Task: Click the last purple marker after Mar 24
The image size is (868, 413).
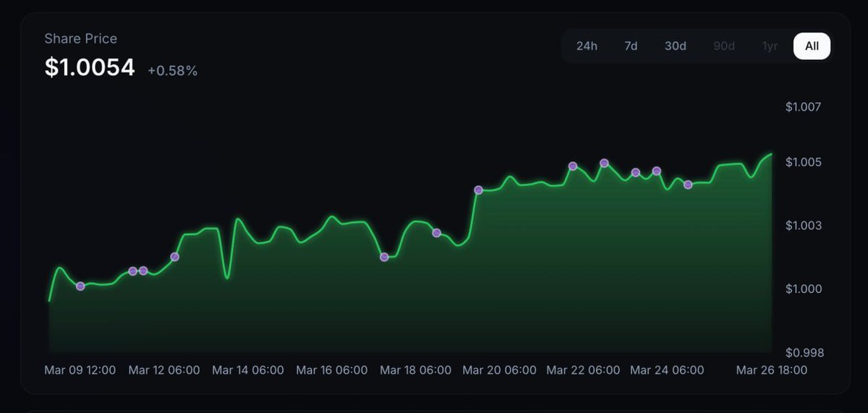Action: [x=688, y=184]
